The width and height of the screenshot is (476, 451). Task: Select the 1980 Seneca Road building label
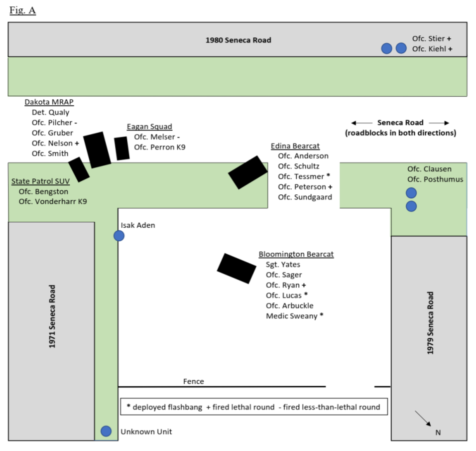tap(239, 40)
